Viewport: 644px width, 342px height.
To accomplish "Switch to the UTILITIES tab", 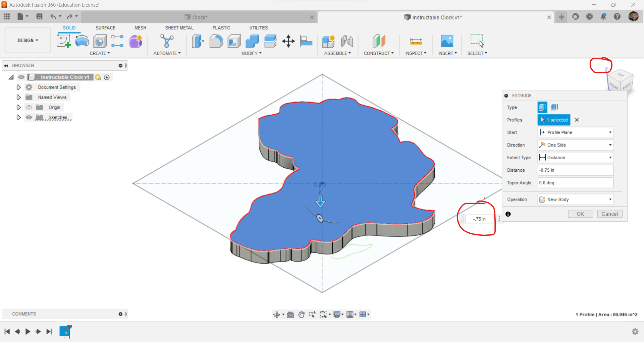I will (x=259, y=28).
